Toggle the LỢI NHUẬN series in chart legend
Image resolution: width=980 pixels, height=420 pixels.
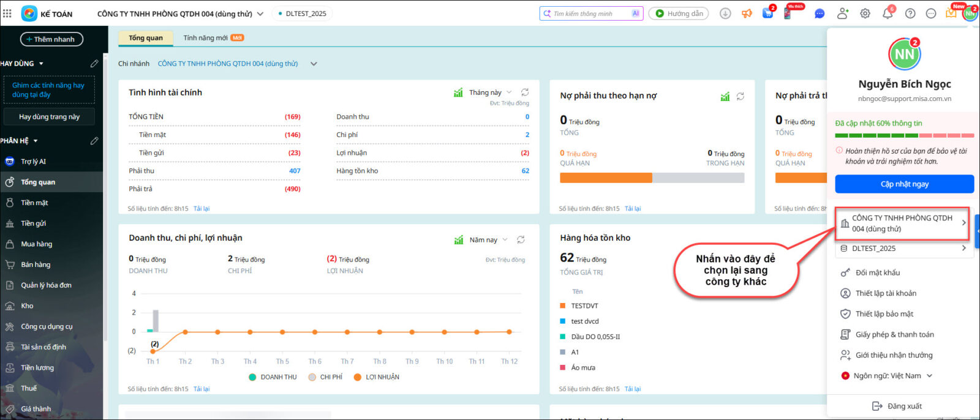(376, 377)
